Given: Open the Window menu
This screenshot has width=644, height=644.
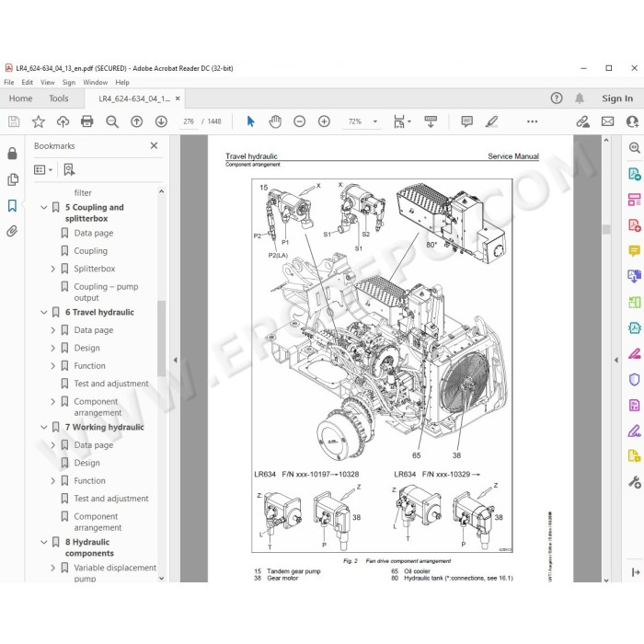Looking at the screenshot, I should [x=96, y=82].
